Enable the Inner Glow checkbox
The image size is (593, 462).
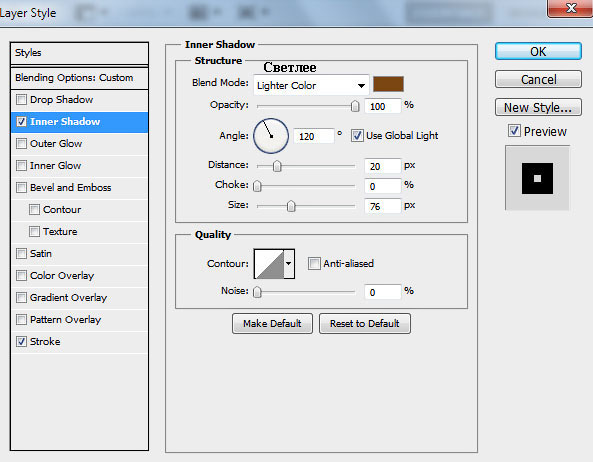(x=22, y=166)
